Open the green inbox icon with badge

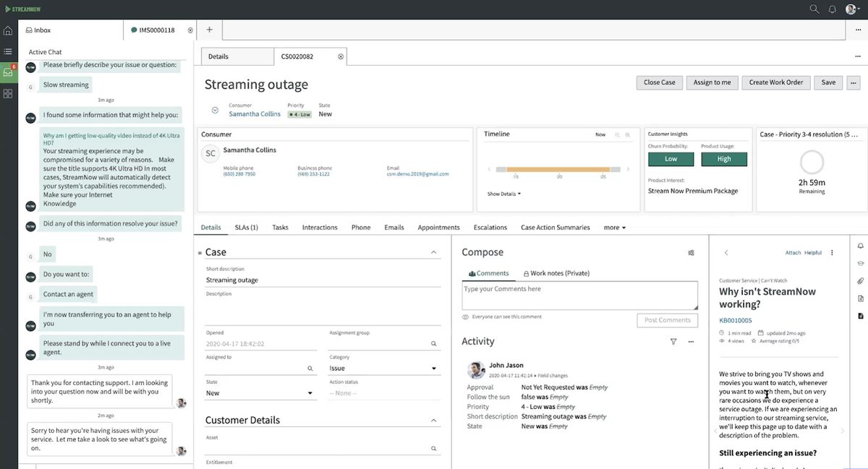tap(8, 72)
